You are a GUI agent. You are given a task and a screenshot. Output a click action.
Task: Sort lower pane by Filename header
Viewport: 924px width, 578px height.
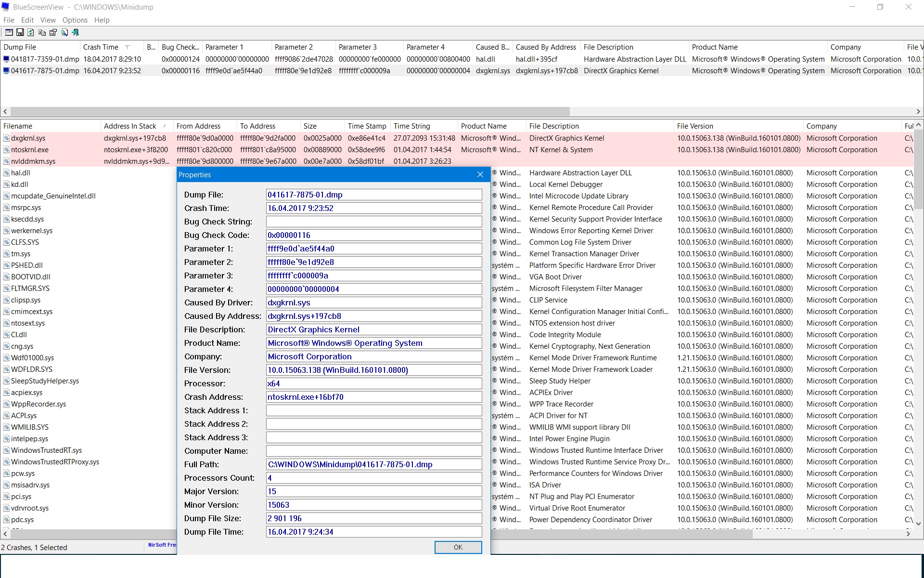(x=18, y=126)
